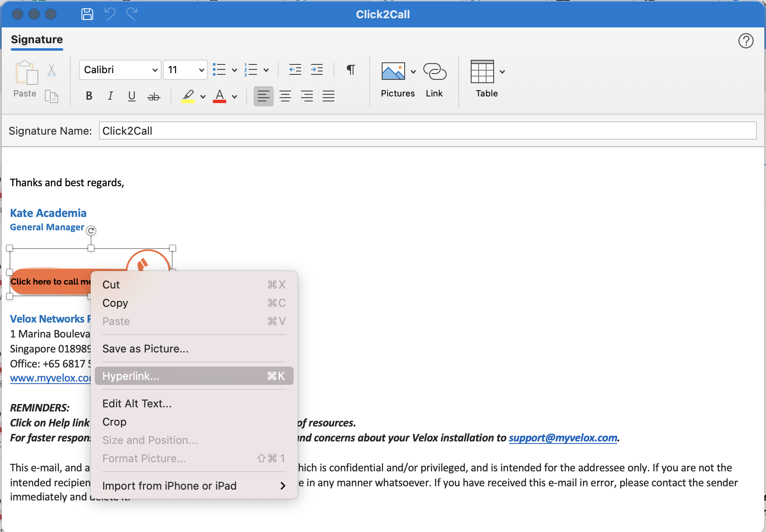Viewport: 766px width, 532px height.
Task: Toggle Strikethrough formatting
Action: pyautogui.click(x=154, y=97)
